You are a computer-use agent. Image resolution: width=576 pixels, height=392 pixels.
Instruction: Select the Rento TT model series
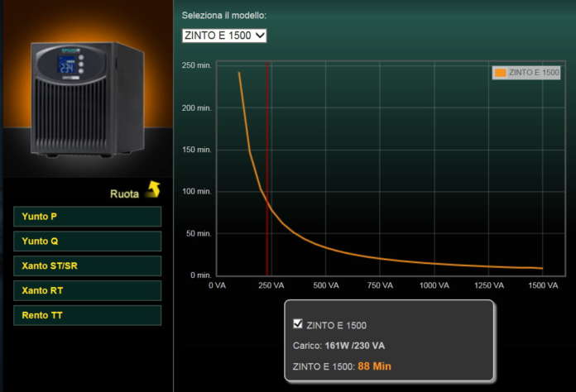point(87,316)
